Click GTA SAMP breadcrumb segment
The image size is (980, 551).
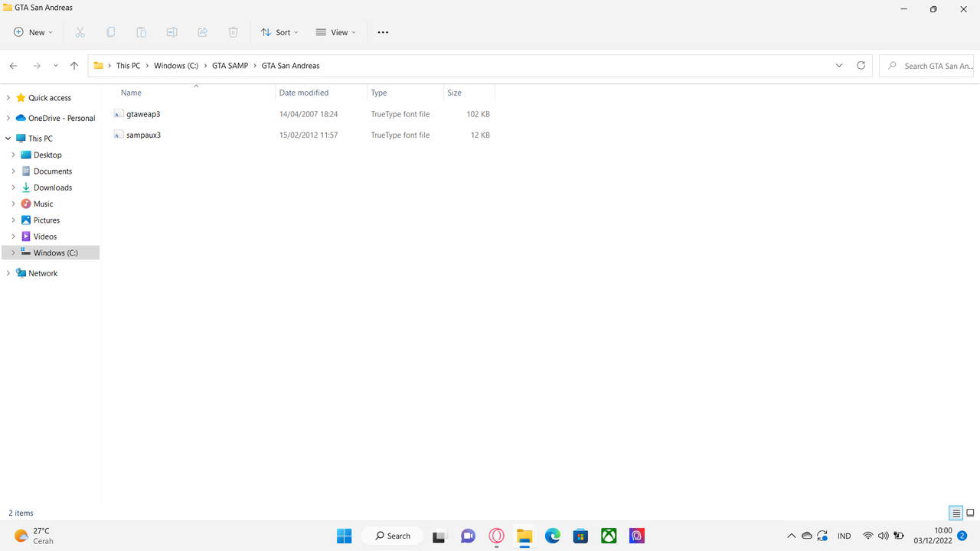click(x=230, y=66)
